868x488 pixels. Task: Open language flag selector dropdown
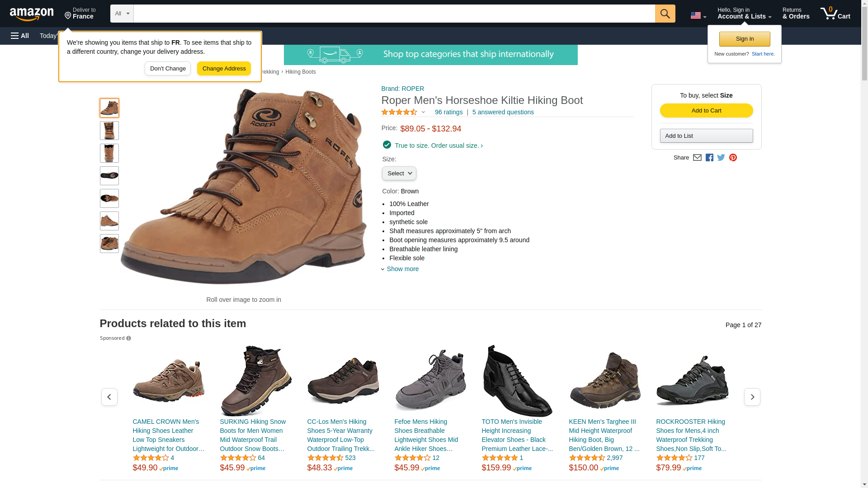point(698,15)
